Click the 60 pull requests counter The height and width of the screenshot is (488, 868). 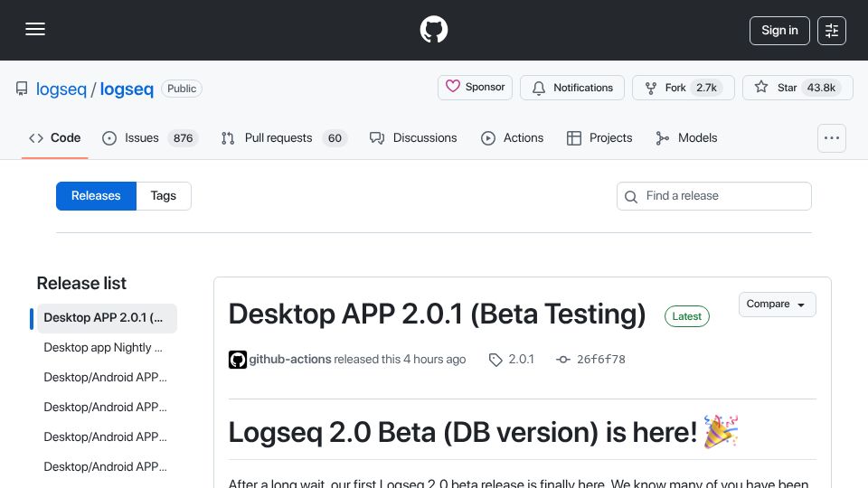[335, 138]
